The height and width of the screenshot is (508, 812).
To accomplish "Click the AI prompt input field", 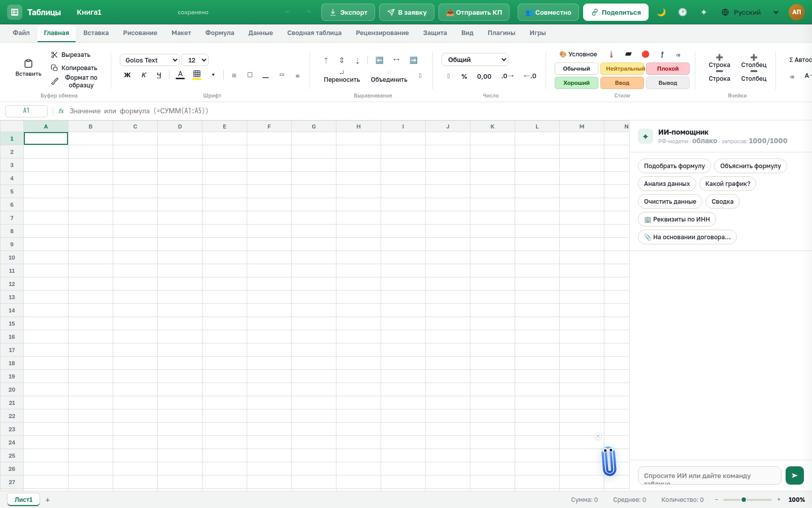I will (x=709, y=475).
